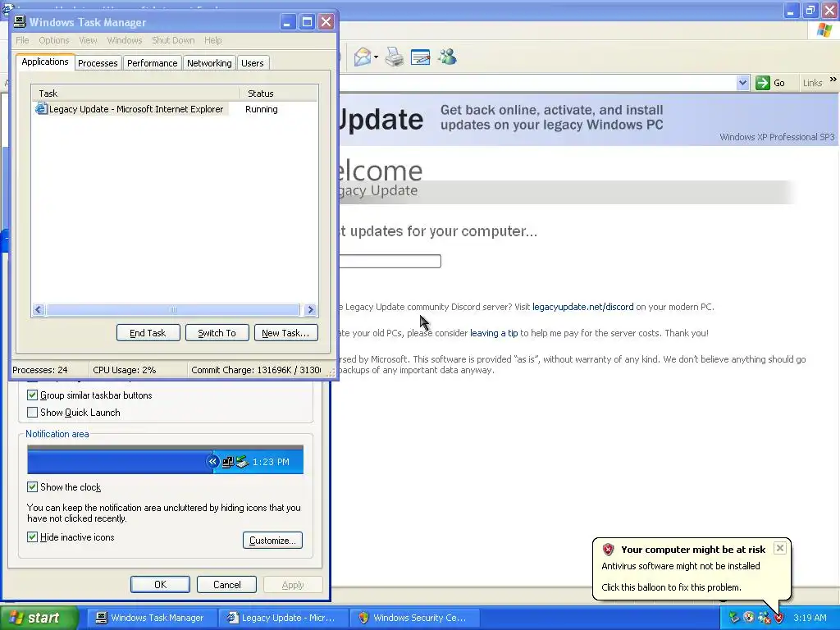Image resolution: width=840 pixels, height=630 pixels.
Task: Open the View menu in Task Manager
Action: click(x=88, y=40)
